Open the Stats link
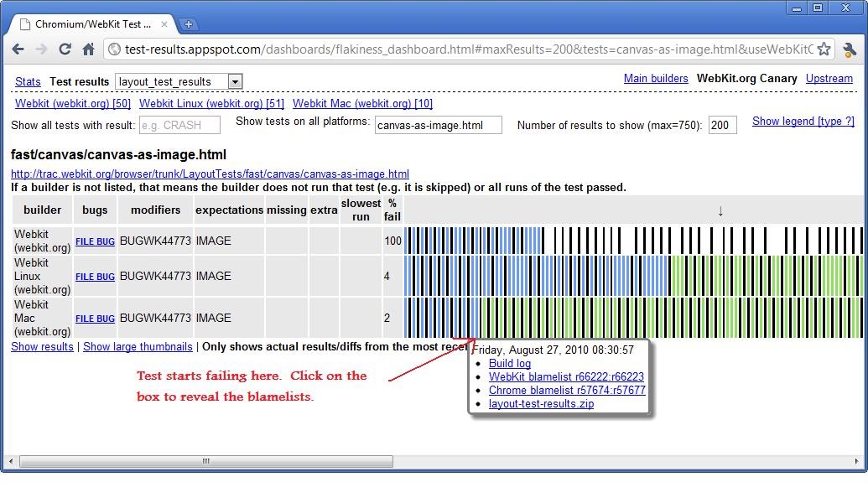This screenshot has width=868, height=503. coord(28,81)
